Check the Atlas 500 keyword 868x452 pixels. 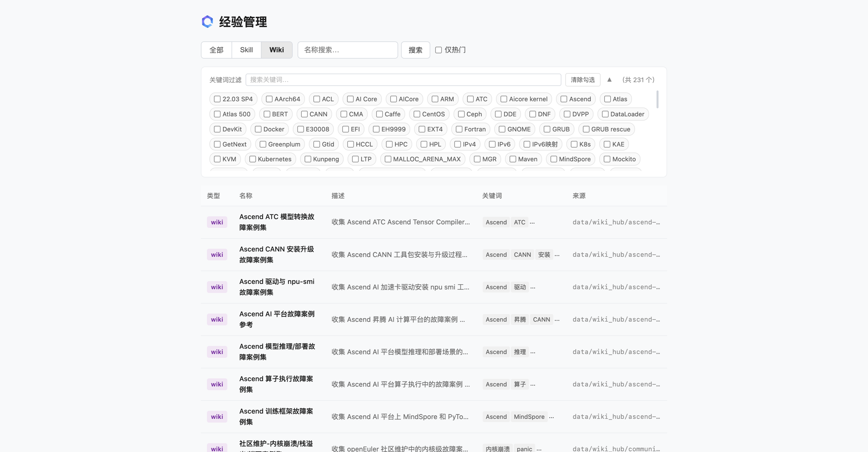click(x=217, y=114)
